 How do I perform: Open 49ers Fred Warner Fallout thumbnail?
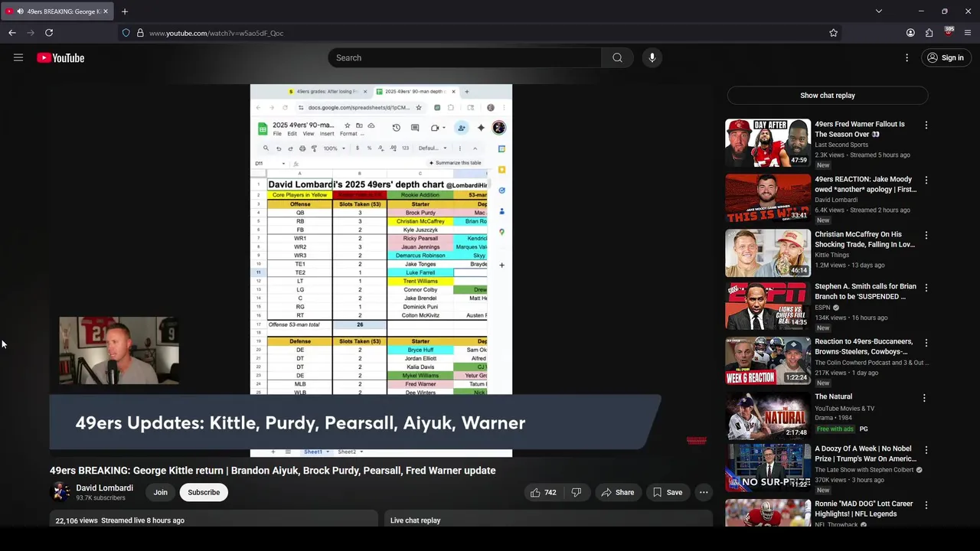pos(767,142)
